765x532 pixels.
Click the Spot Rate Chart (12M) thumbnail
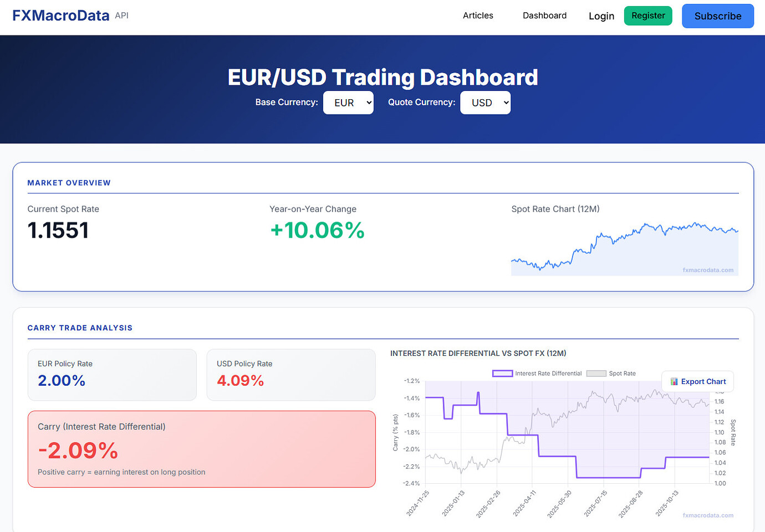click(624, 247)
